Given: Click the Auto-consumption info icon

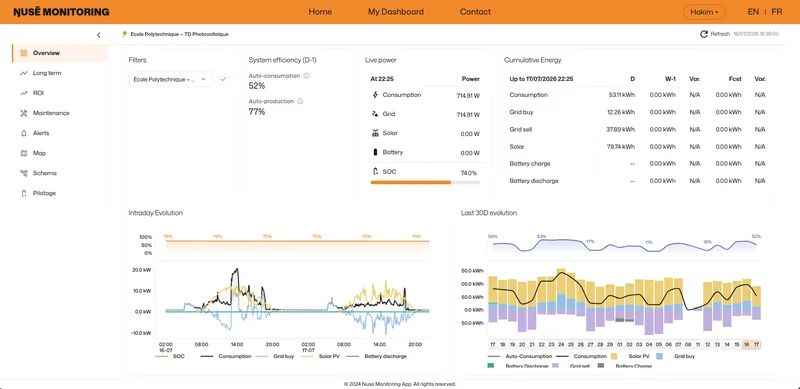Looking at the screenshot, I should (306, 76).
